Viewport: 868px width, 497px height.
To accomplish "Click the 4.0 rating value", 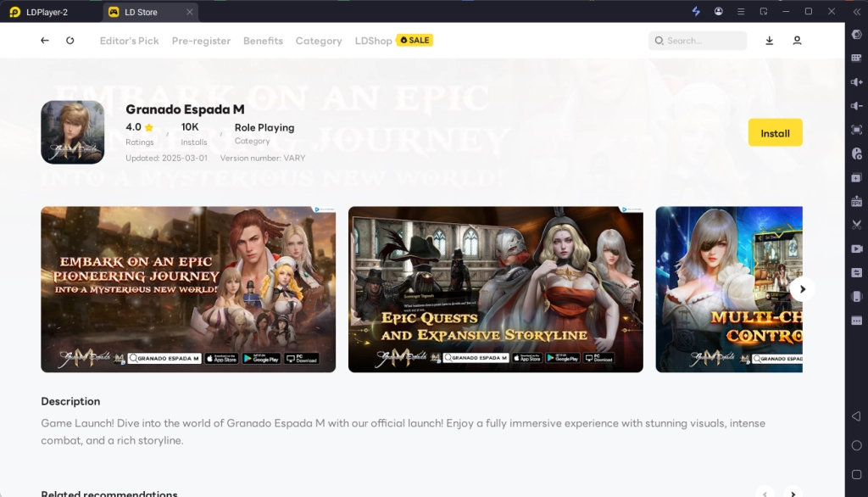I will click(x=133, y=127).
